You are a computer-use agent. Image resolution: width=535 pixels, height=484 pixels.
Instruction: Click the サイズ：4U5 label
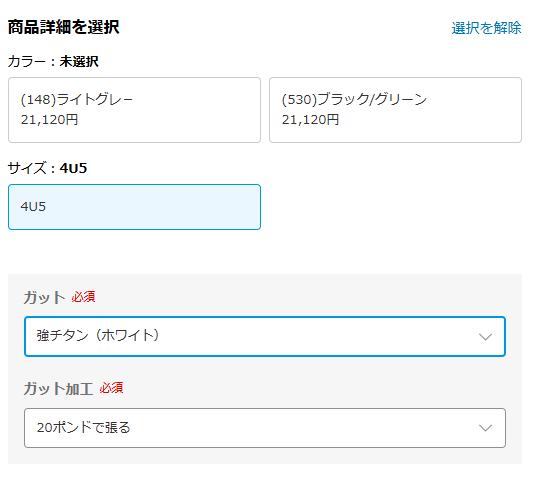[x=47, y=168]
